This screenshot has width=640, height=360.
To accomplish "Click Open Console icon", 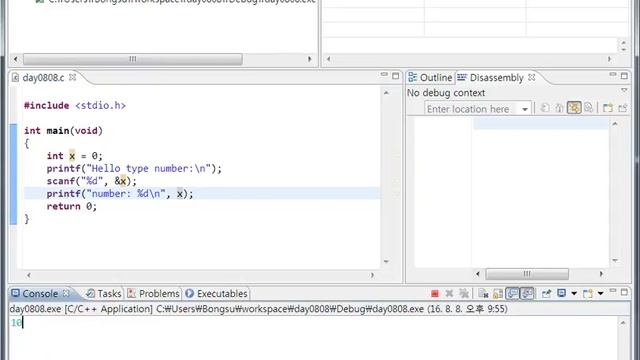I will coord(588,293).
